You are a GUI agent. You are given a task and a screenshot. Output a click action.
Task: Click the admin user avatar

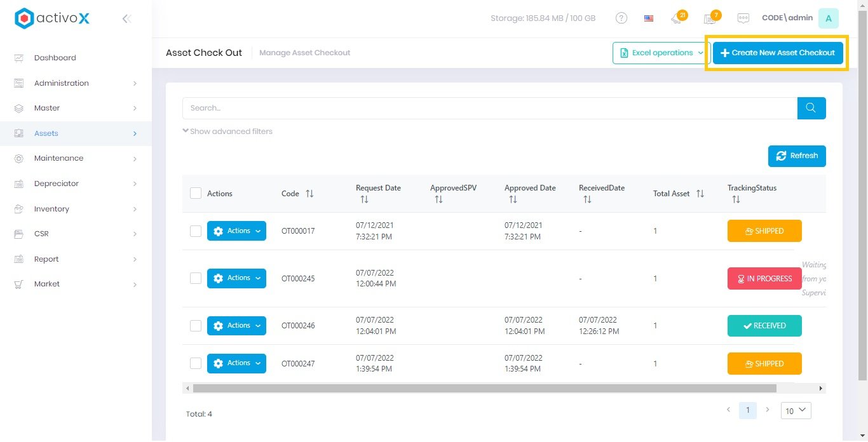point(828,18)
